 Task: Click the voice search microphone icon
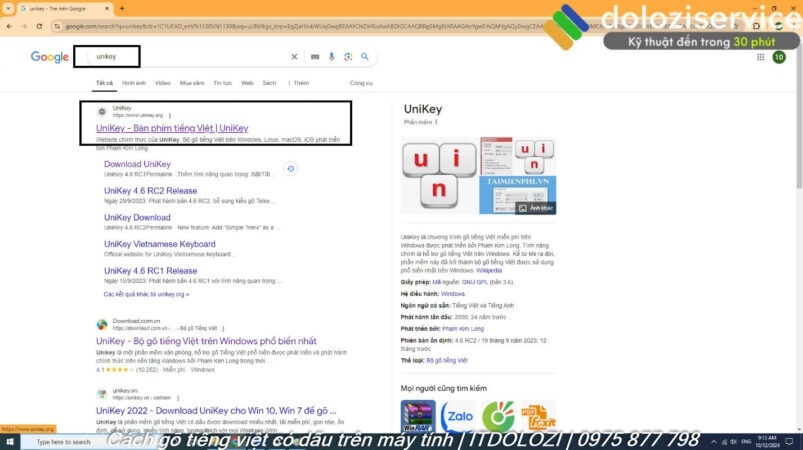click(331, 57)
